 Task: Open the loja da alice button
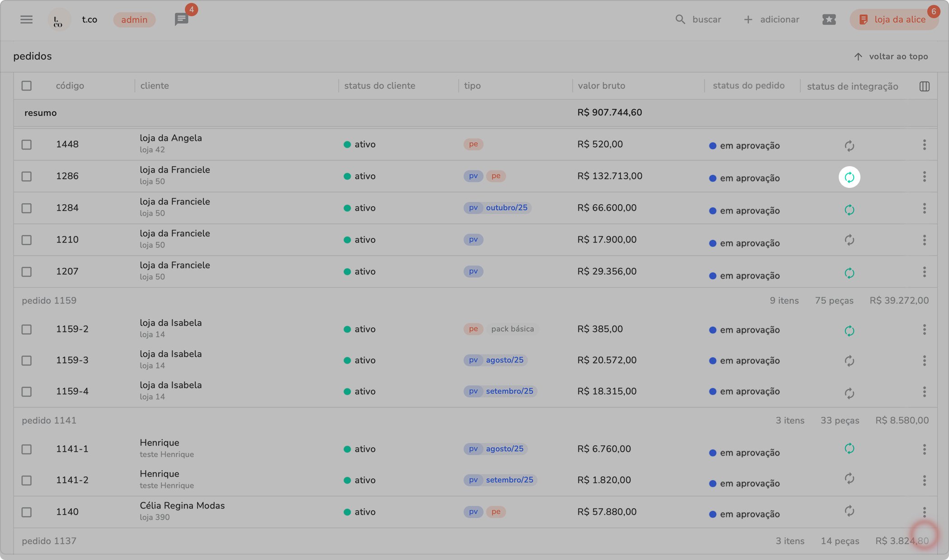coord(893,19)
